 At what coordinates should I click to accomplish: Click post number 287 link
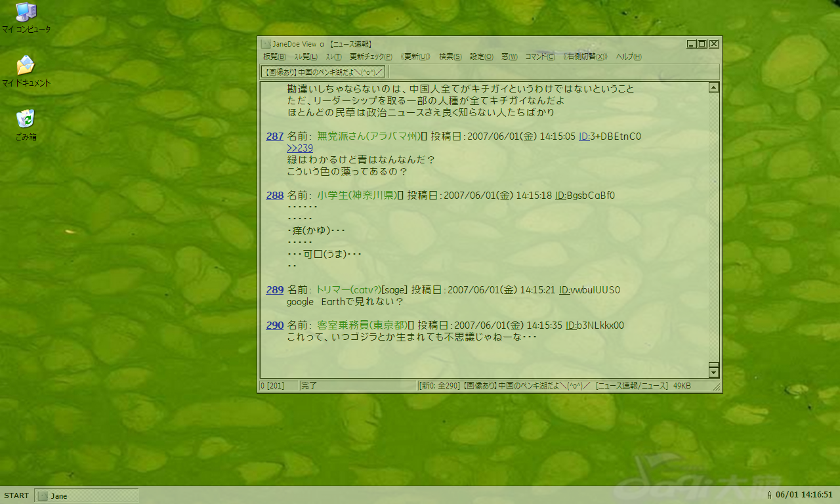coord(275,136)
